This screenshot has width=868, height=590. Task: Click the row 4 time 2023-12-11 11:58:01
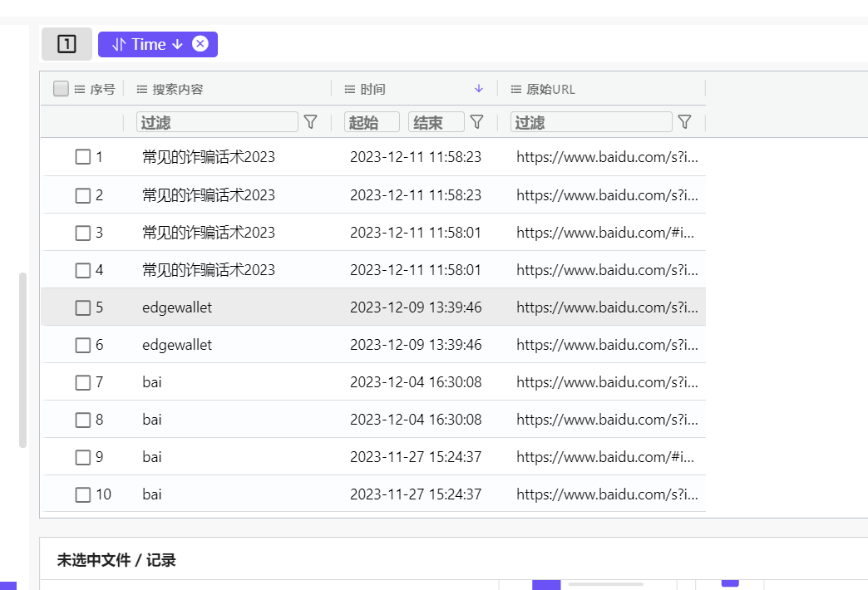(x=416, y=270)
